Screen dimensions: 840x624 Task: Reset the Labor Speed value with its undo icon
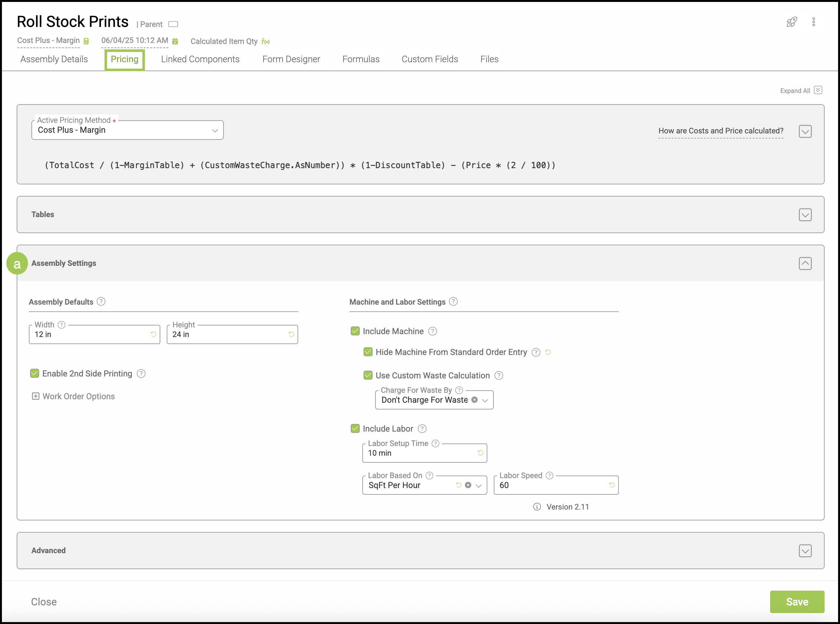[611, 485]
